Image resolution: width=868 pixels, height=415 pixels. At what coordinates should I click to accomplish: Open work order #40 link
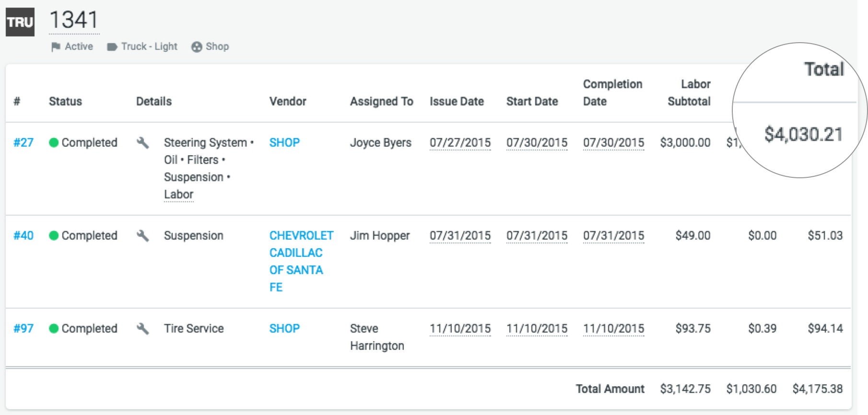click(x=23, y=236)
